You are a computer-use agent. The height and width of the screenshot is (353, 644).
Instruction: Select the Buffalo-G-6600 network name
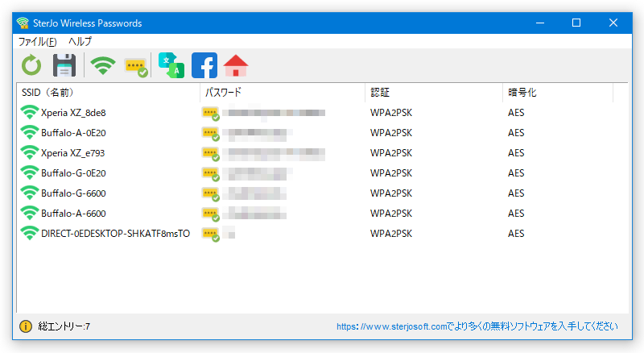[x=73, y=193]
